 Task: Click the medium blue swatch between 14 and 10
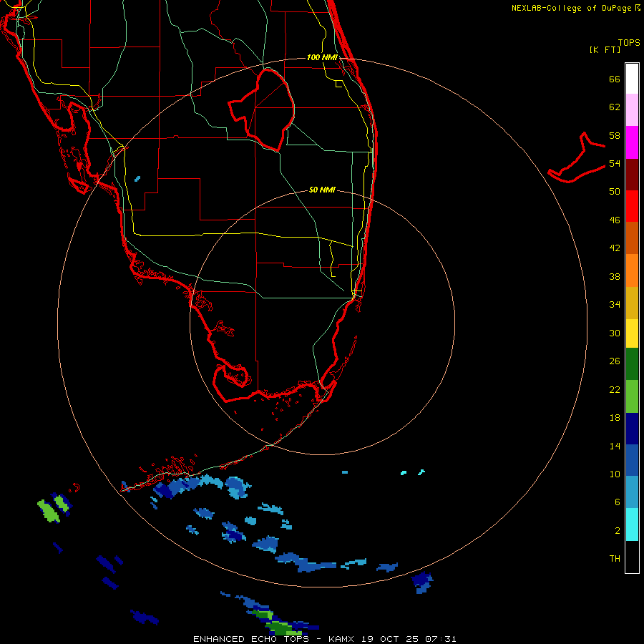click(632, 460)
